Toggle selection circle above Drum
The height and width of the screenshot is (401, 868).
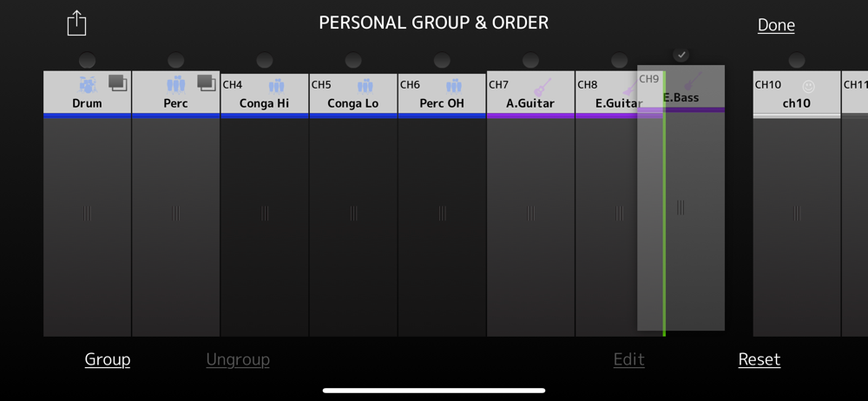click(x=87, y=60)
